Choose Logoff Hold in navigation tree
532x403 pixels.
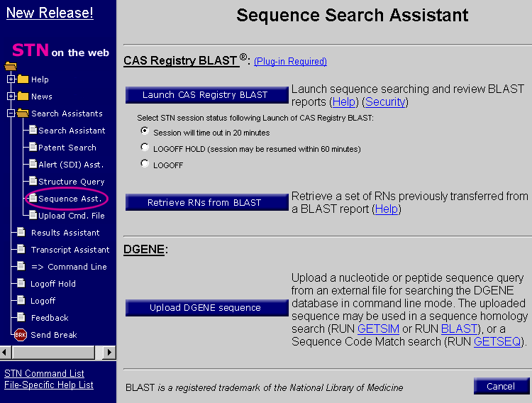coord(53,284)
